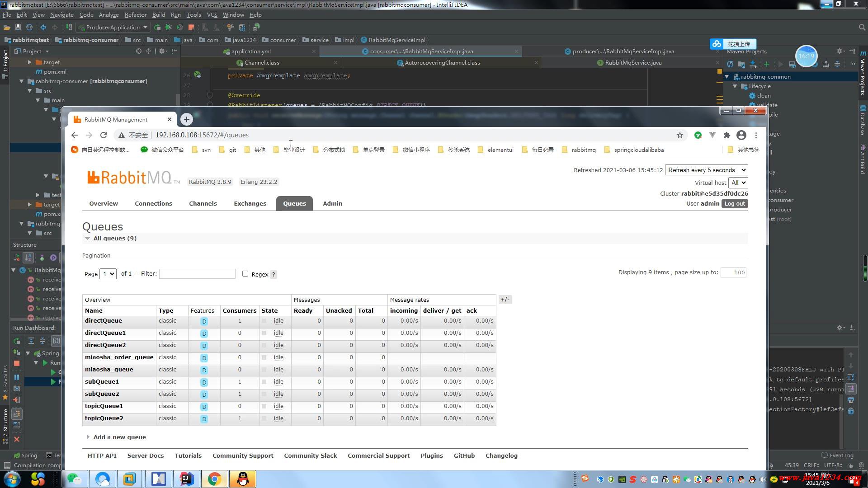Click the Log out button
Image resolution: width=868 pixels, height=488 pixels.
pyautogui.click(x=735, y=203)
